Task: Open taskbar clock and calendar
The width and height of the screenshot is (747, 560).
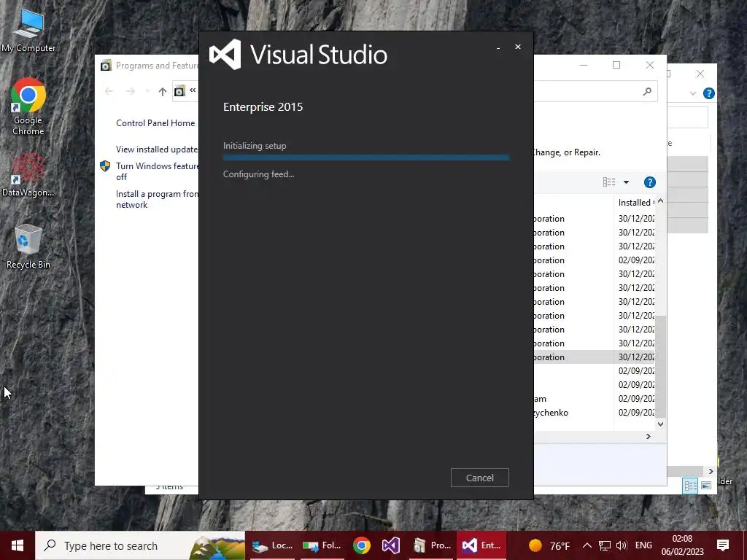Action: [x=682, y=545]
